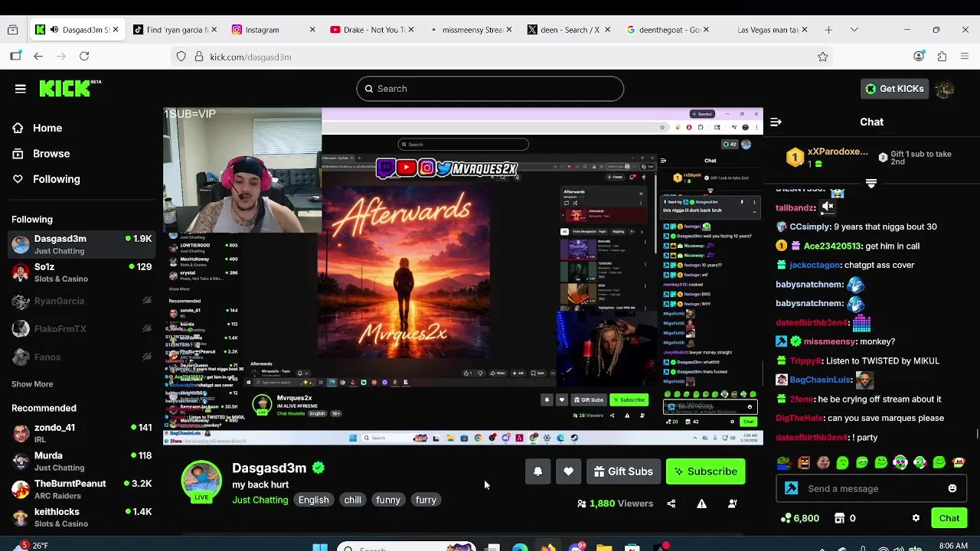This screenshot has width=980, height=551.
Task: Bookmark this page with the star
Action: click(x=823, y=57)
